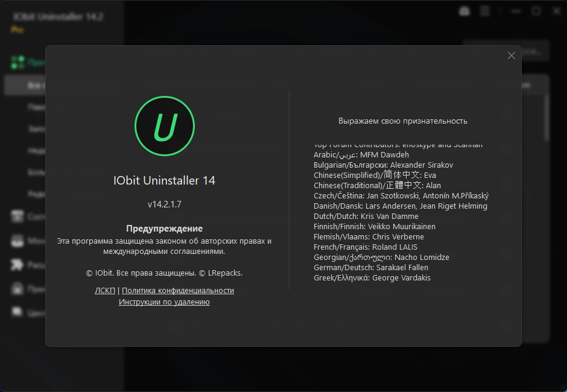Open the ЛСКП license agreement link

[x=105, y=291]
